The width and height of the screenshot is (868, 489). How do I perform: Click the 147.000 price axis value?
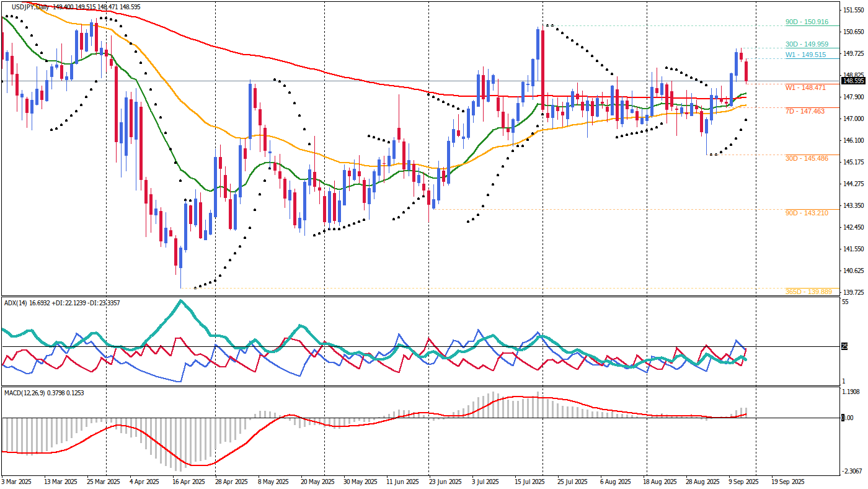[854, 119]
